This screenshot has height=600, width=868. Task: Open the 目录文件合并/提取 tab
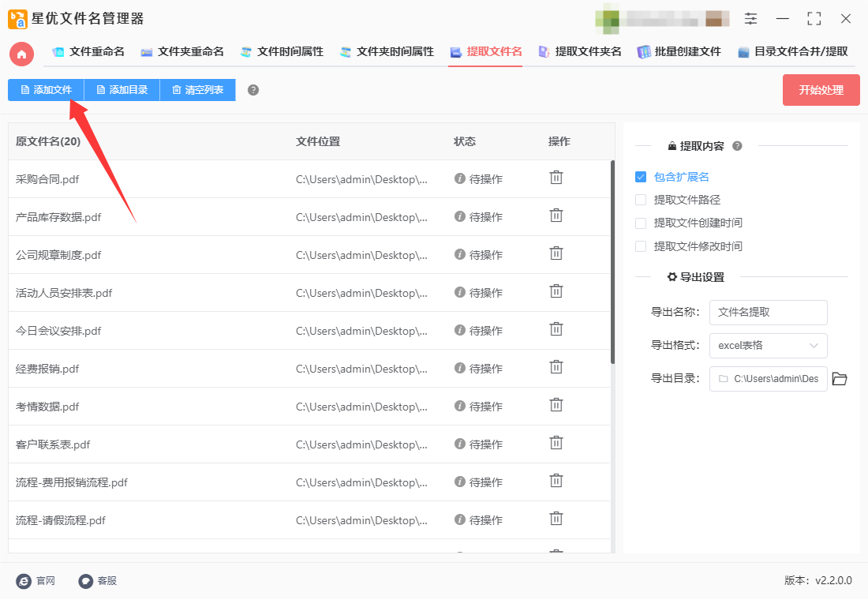(793, 52)
